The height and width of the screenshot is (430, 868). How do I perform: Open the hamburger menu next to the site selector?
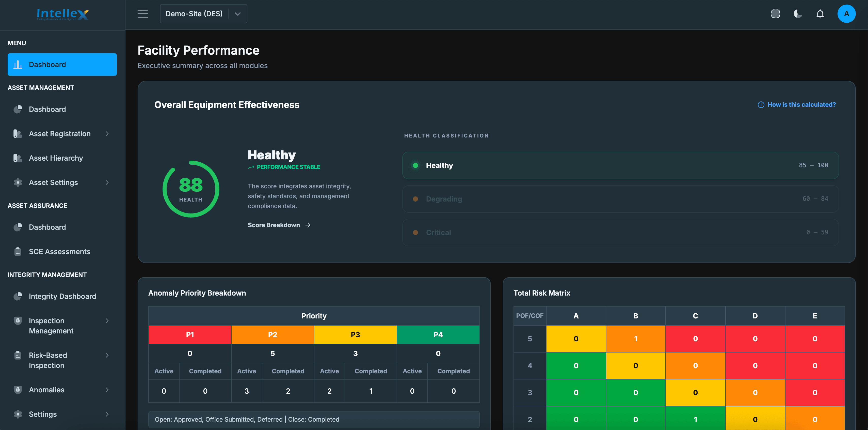tap(142, 14)
